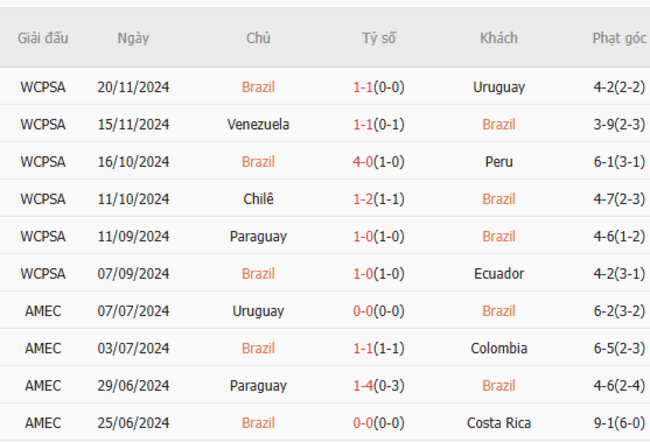Screen dimensions: 650x442
Task: Click the Colombia team name
Action: coord(499,348)
